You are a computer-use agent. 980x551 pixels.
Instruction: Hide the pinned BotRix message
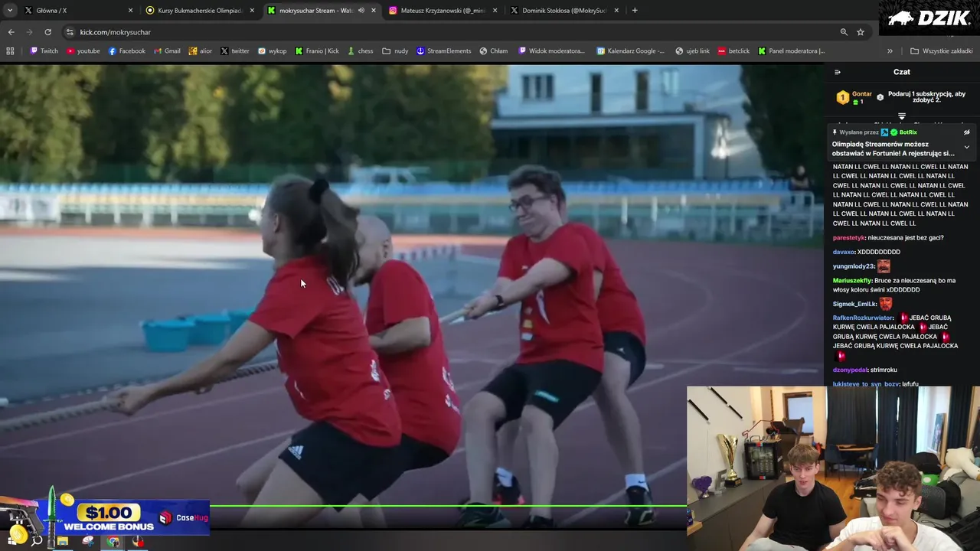click(966, 132)
